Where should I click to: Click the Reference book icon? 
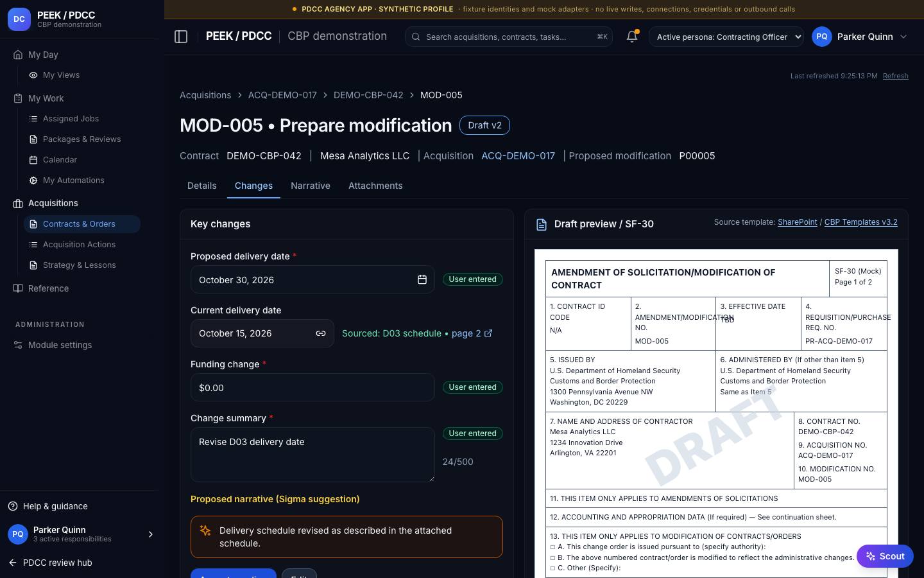18,288
